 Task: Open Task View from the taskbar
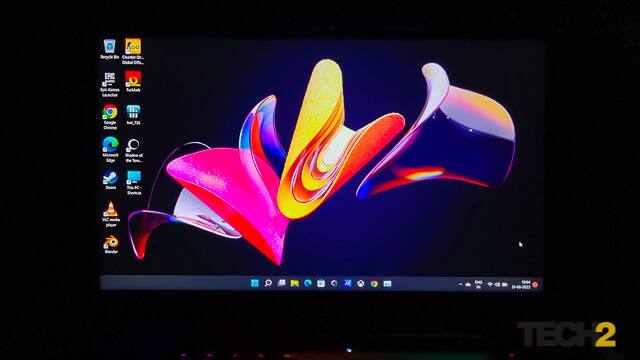click(281, 283)
